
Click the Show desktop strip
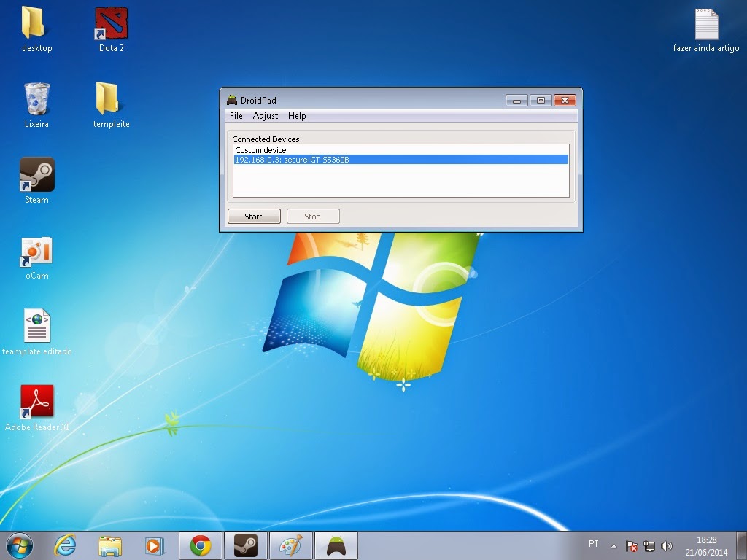742,545
